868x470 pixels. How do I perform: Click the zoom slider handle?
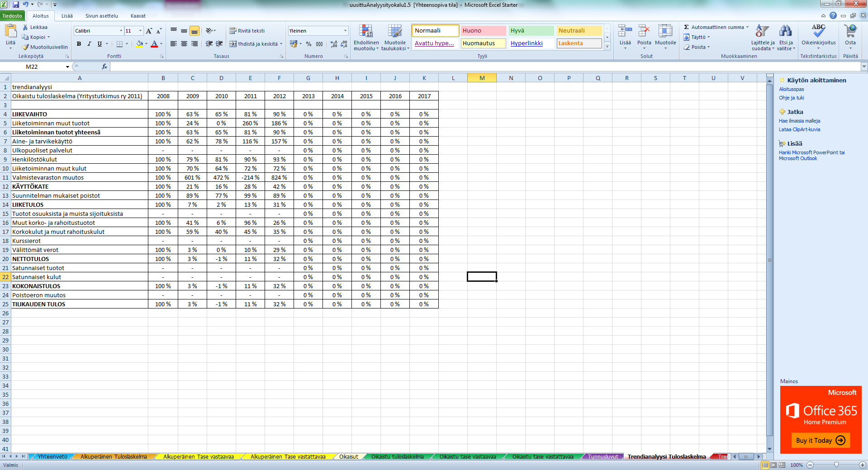click(x=836, y=465)
